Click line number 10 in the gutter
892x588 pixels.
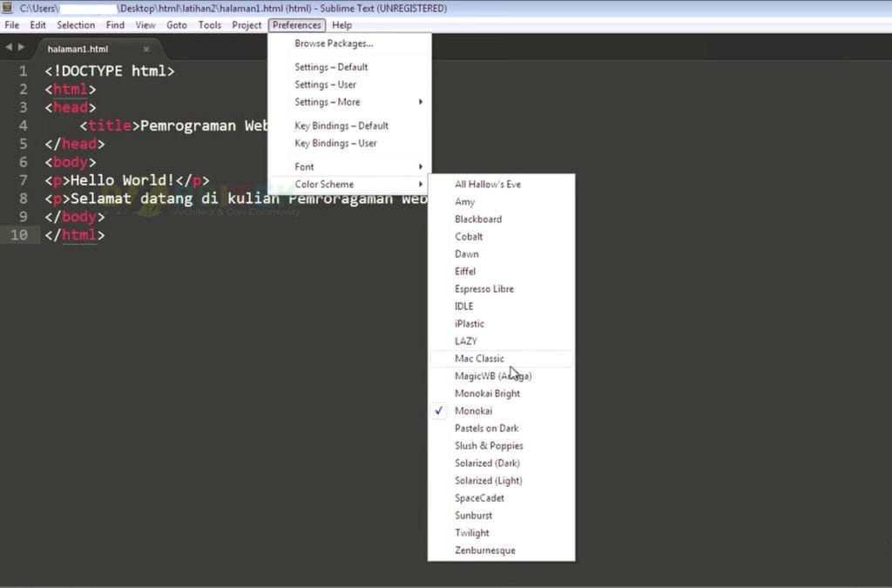[x=19, y=235]
